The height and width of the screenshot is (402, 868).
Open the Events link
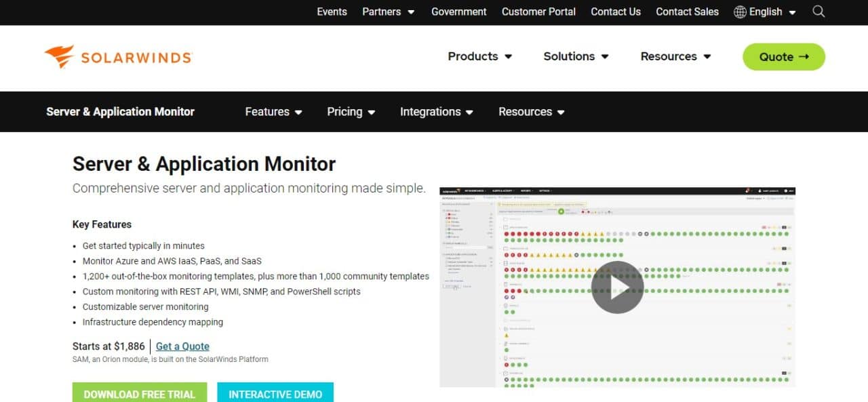332,12
